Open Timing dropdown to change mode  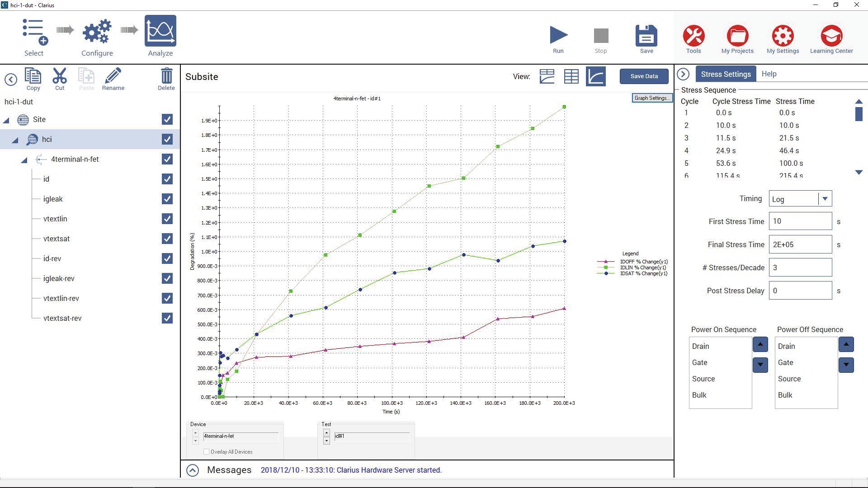click(x=825, y=198)
